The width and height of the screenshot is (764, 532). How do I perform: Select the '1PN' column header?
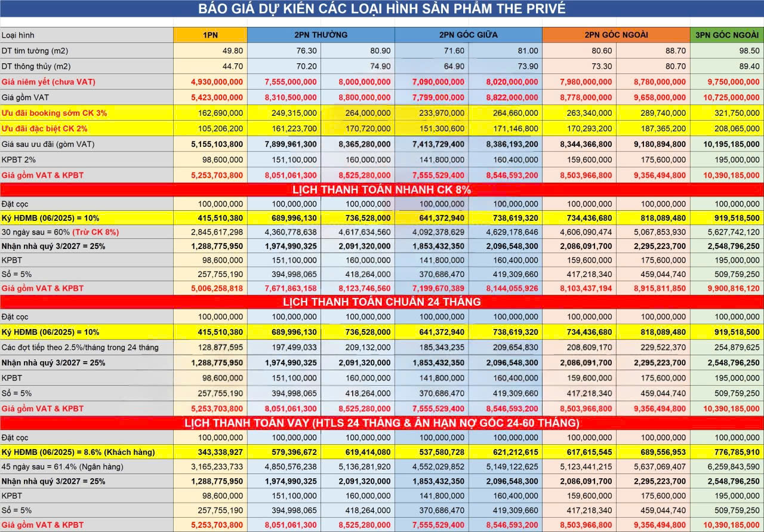coord(210,35)
